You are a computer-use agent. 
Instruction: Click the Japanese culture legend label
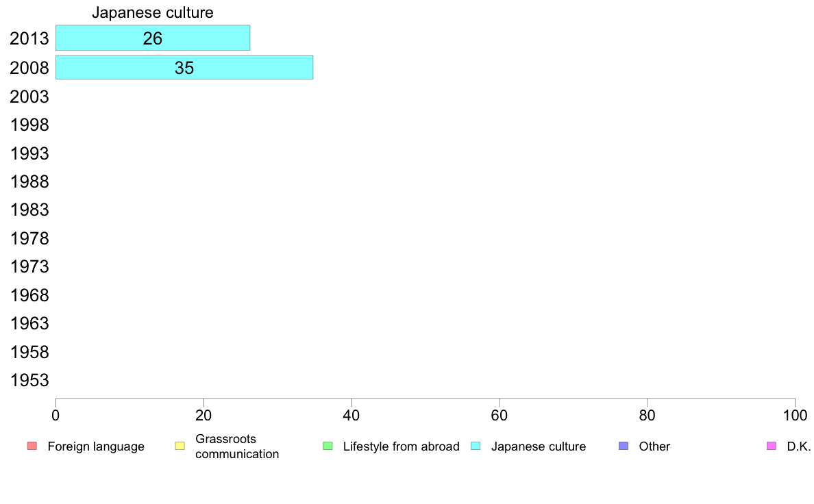tap(539, 446)
